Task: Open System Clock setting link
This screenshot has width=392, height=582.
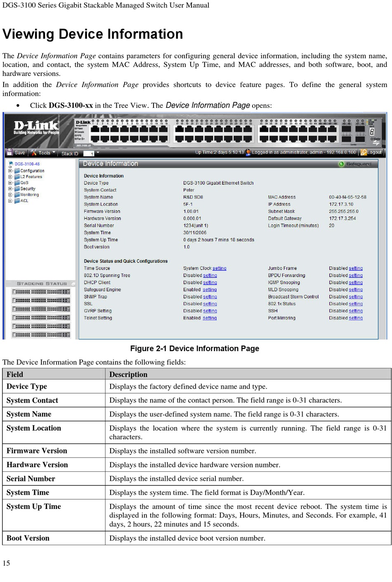Action: [x=220, y=268]
